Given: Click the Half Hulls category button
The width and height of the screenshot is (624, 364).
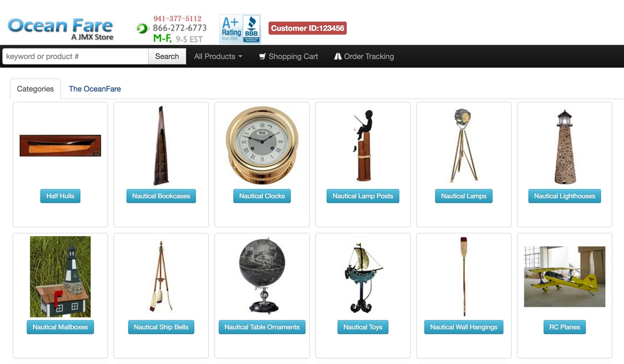Looking at the screenshot, I should (60, 196).
